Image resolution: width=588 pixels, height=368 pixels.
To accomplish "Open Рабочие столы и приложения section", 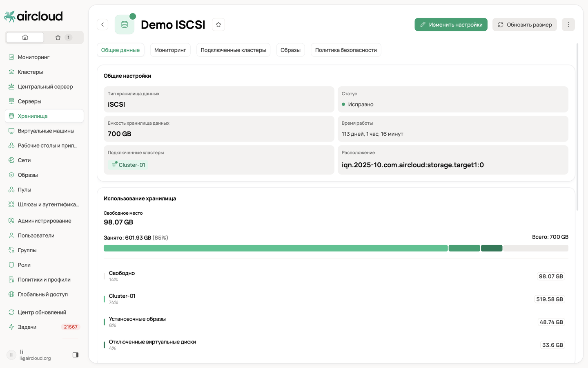I will pos(44,146).
